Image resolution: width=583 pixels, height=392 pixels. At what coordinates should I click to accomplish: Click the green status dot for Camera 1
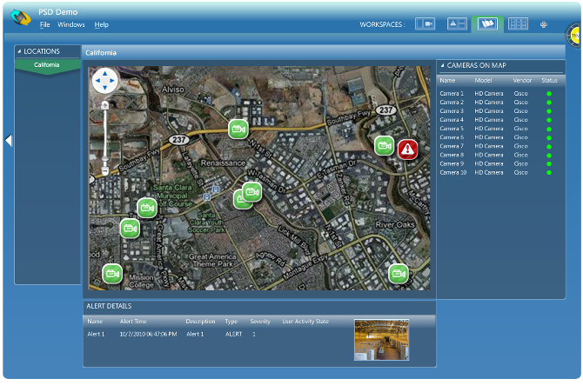pos(549,94)
